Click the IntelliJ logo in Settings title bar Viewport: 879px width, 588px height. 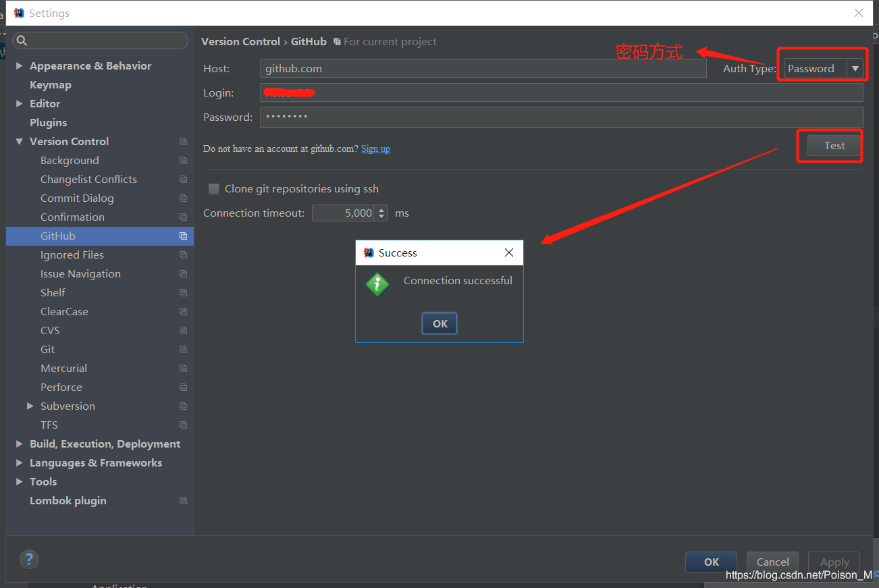tap(19, 13)
